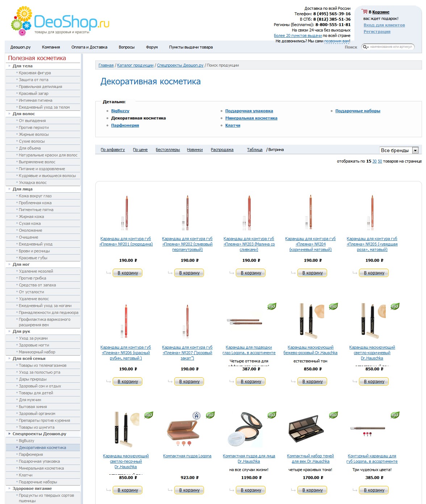This screenshot has width=426, height=504.
Task: Click the позвоним вам callback link
Action: 337,41
